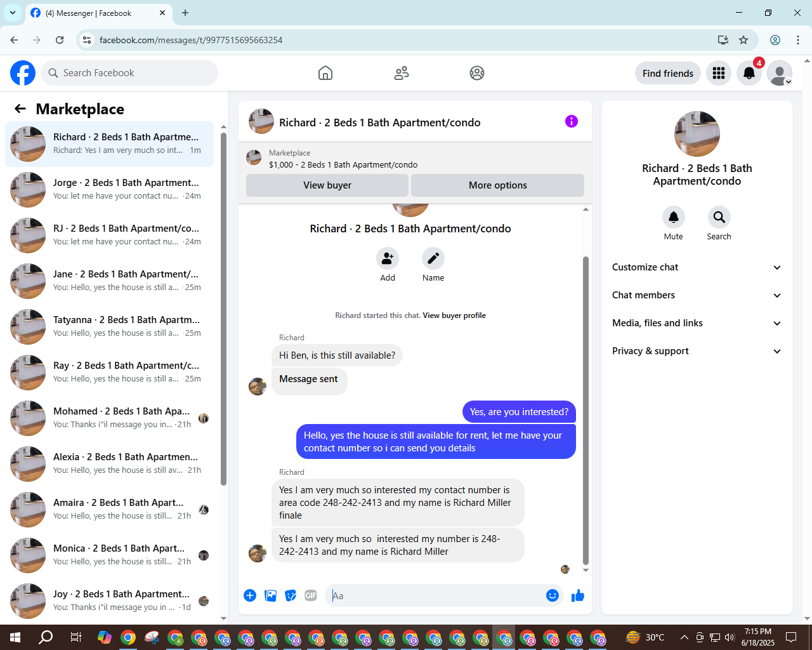Open Tatyanna's conversation

point(110,326)
